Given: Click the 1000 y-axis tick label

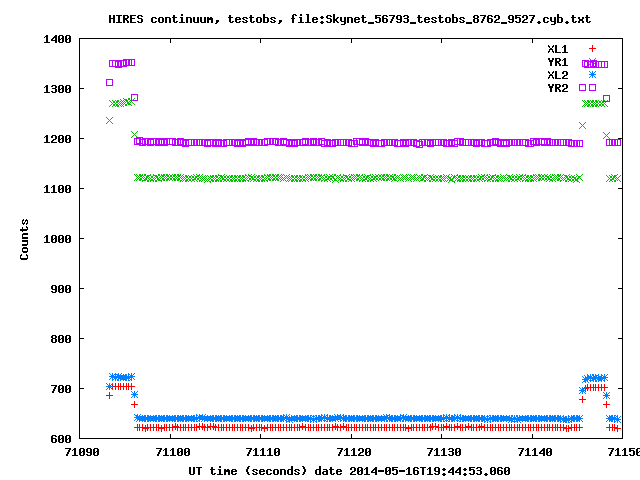Looking at the screenshot, I should [58, 239].
